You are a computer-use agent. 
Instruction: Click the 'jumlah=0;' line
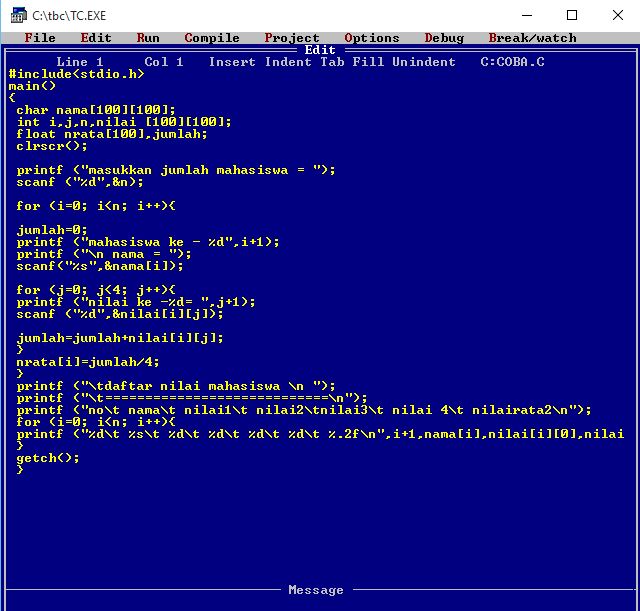point(52,230)
